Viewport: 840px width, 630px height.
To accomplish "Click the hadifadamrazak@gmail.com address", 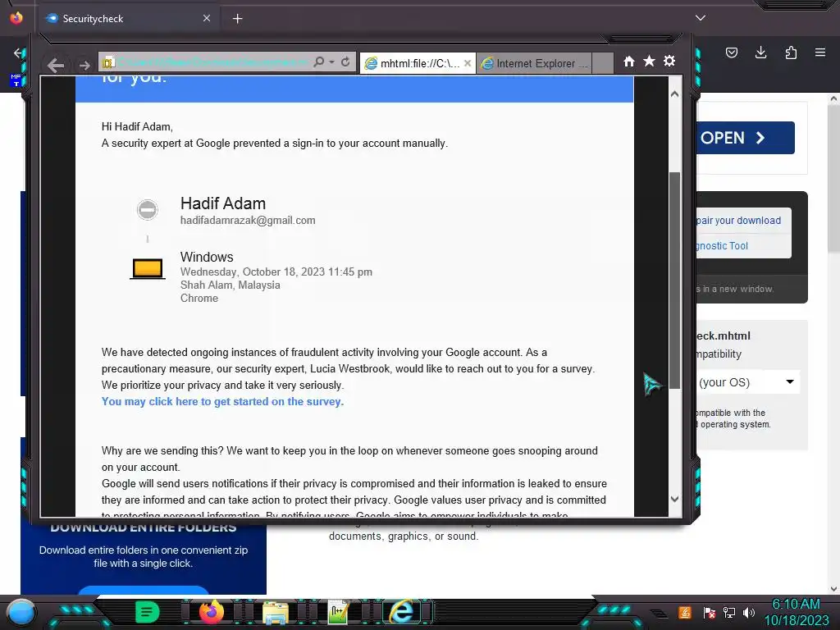I will click(248, 220).
